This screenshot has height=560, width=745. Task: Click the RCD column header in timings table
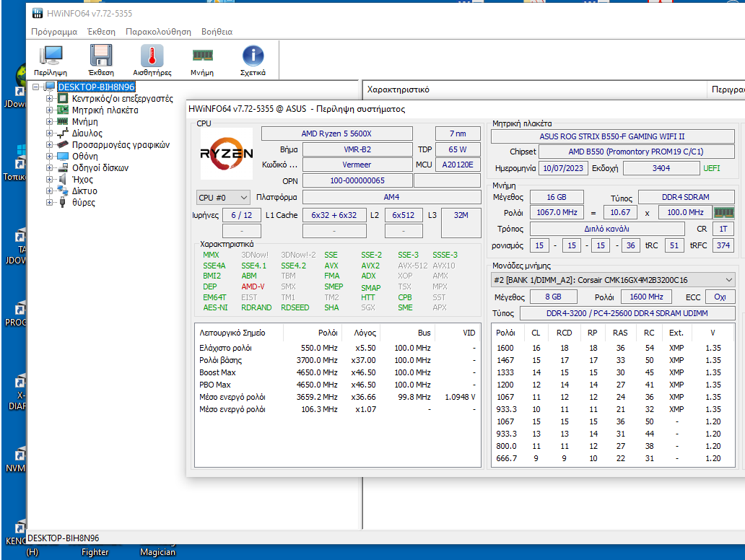pos(564,333)
